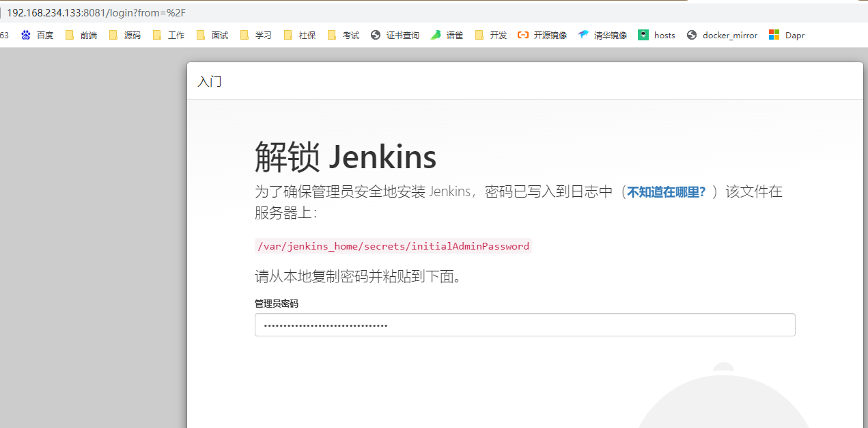Open the 不知道在哪里? help link

[667, 192]
